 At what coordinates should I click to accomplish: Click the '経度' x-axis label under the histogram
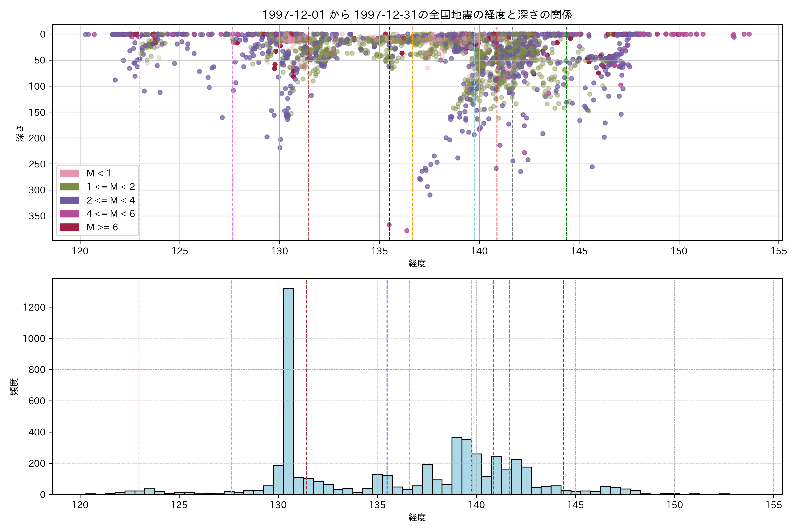click(417, 517)
